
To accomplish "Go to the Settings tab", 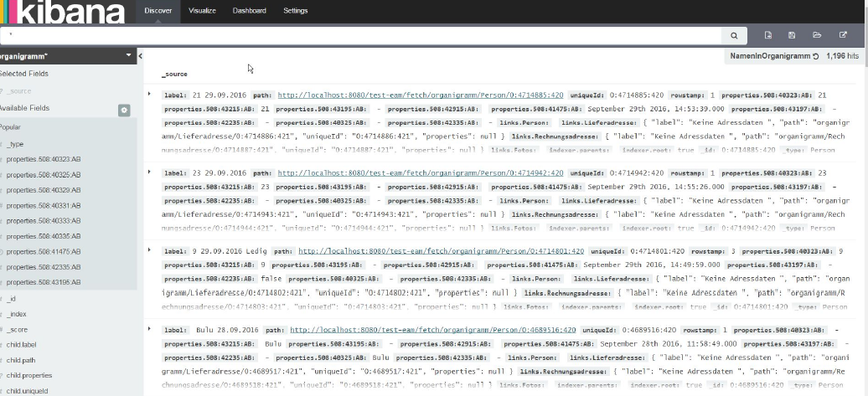I will 295,11.
